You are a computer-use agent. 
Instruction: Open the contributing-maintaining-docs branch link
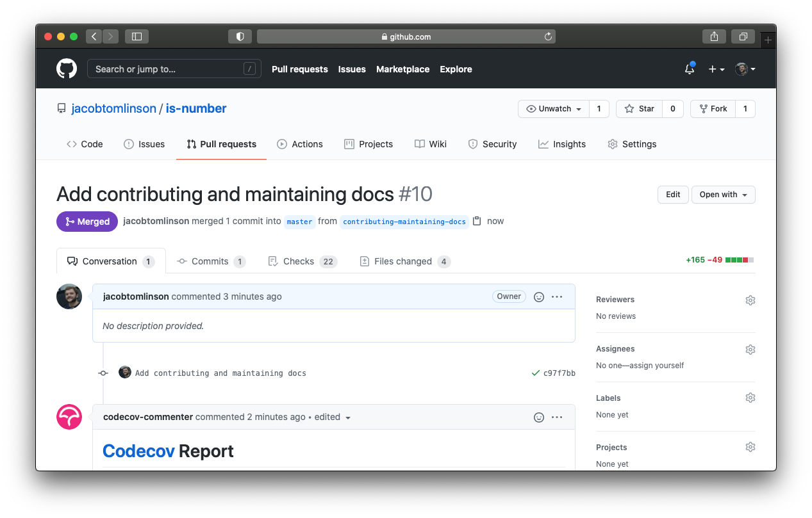tap(404, 221)
